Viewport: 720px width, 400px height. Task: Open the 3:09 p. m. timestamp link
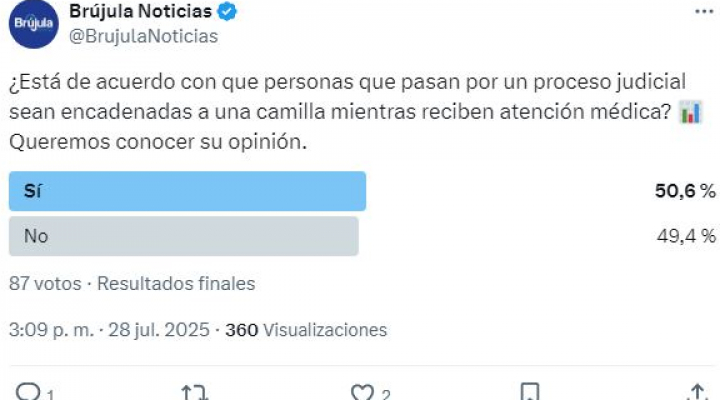coord(51,330)
